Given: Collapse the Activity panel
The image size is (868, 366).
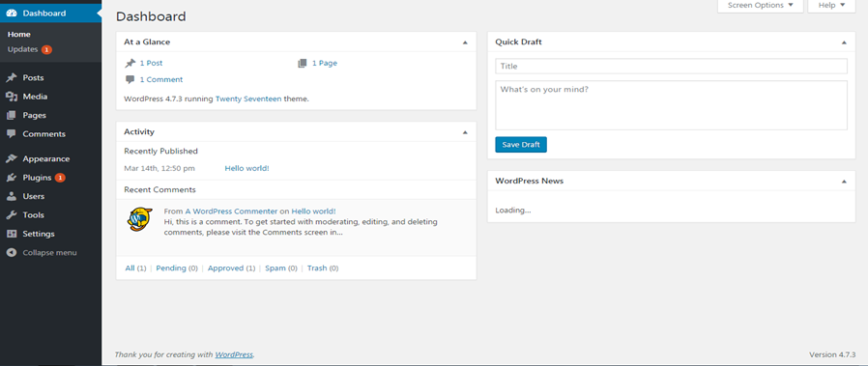Looking at the screenshot, I should click(x=465, y=132).
